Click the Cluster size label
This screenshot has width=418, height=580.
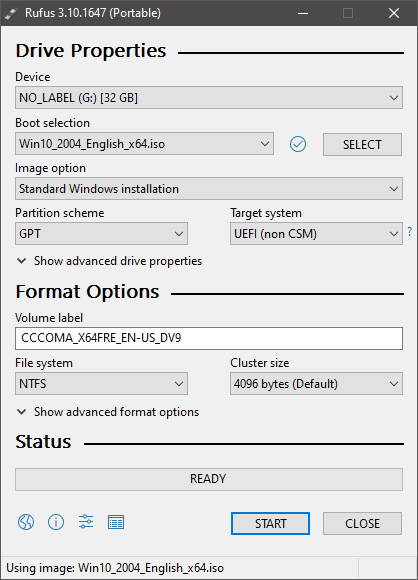tap(260, 363)
